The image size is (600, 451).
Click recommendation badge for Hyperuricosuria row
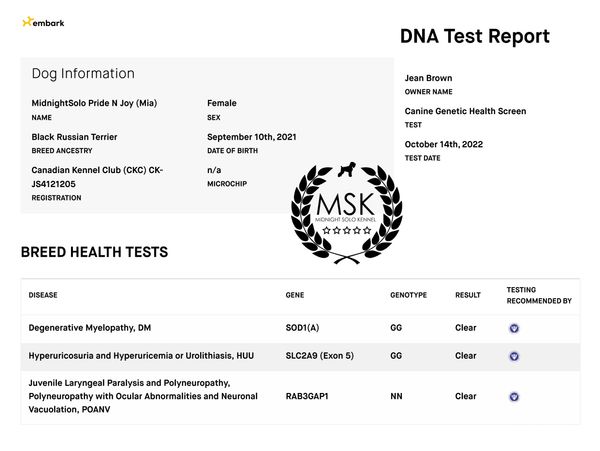pyautogui.click(x=514, y=356)
